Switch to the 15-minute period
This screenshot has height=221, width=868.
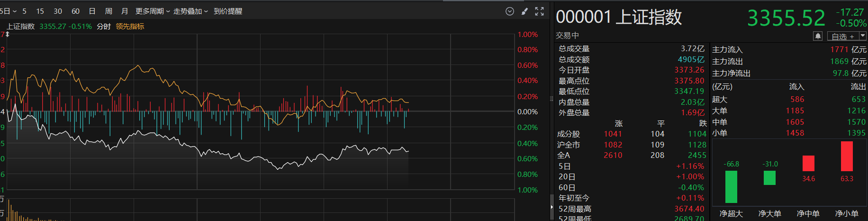pos(40,11)
